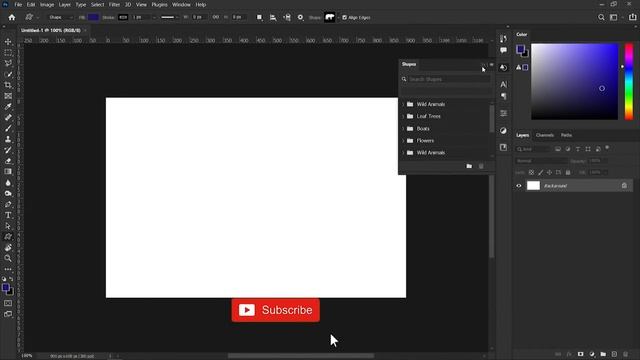Toggle lock position in Layers panel
The height and width of the screenshot is (360, 640).
(x=549, y=173)
